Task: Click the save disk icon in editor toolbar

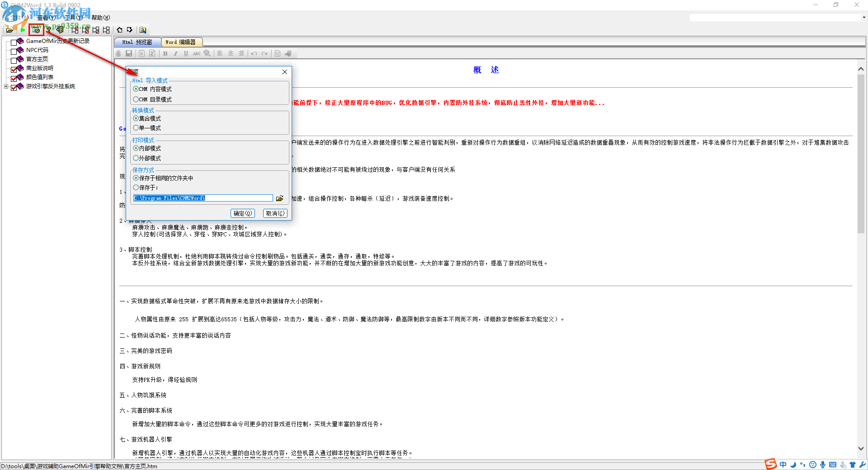Action: (x=129, y=53)
